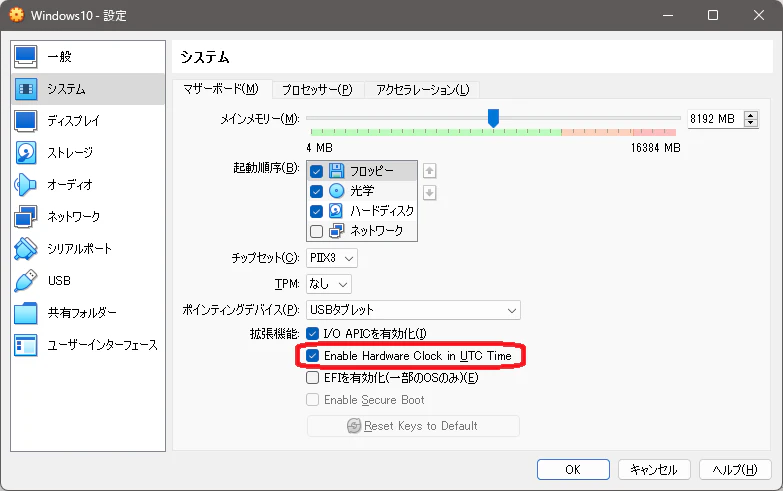Click the 8192 MB memory input field
The width and height of the screenshot is (783, 491).
(715, 119)
